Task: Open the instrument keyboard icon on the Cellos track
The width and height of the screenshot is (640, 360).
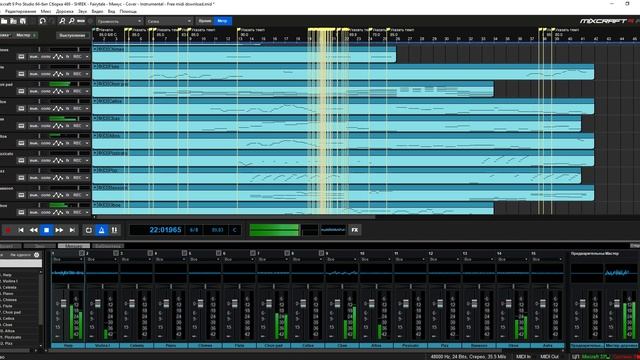Action: coord(21,109)
